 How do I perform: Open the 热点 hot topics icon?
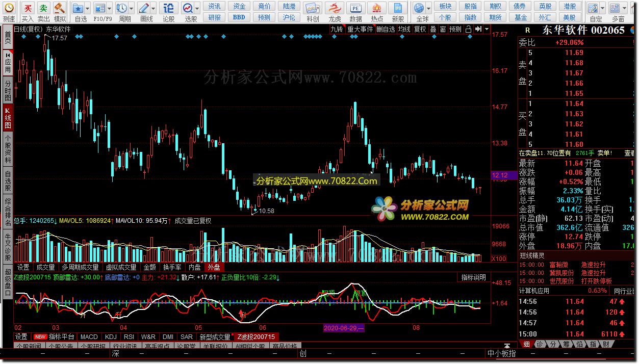click(377, 8)
